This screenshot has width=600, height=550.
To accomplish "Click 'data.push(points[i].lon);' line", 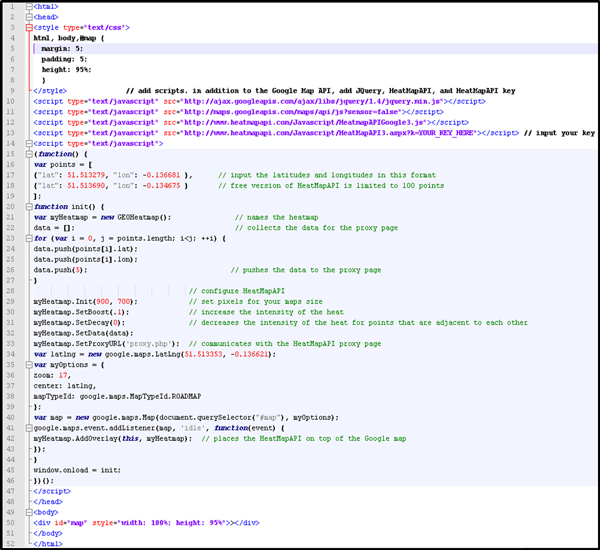I will pos(86,259).
